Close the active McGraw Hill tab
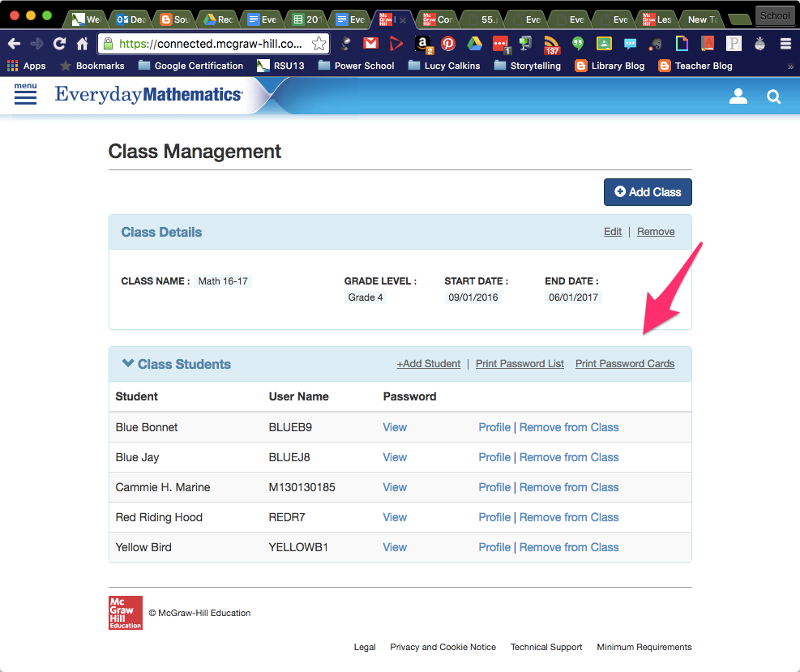 pyautogui.click(x=403, y=20)
